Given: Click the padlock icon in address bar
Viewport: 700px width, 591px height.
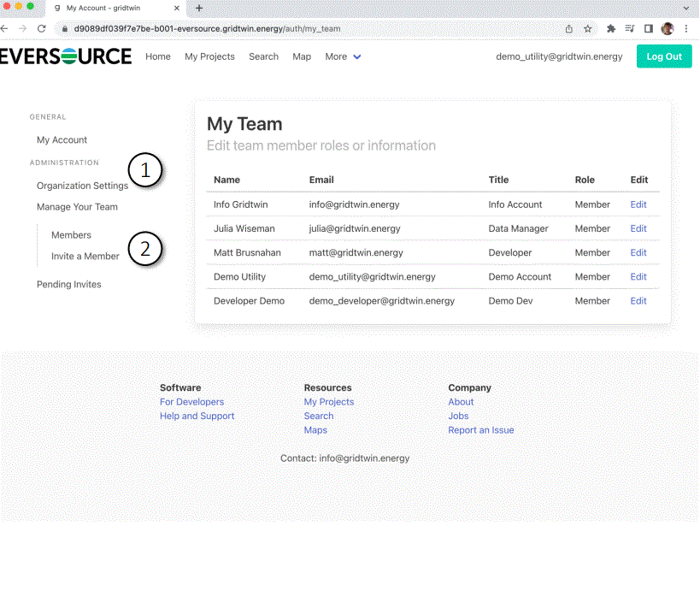Looking at the screenshot, I should point(63,28).
